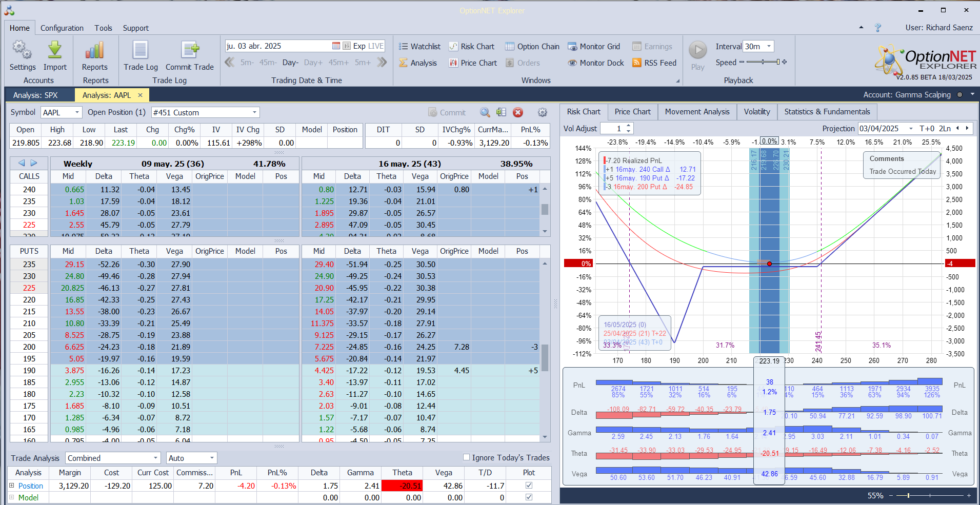Open the calendar picker in trading date field
980x505 pixels.
point(336,46)
